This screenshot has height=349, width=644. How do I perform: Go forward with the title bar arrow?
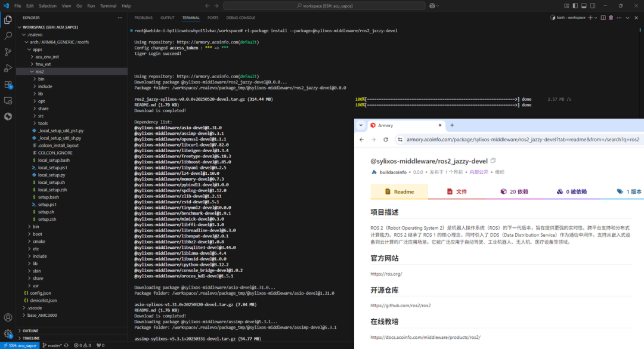pyautogui.click(x=216, y=6)
